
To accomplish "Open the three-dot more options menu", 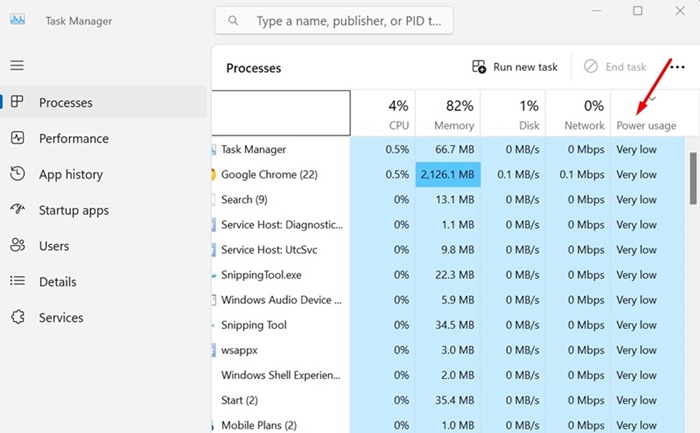I will [x=677, y=67].
